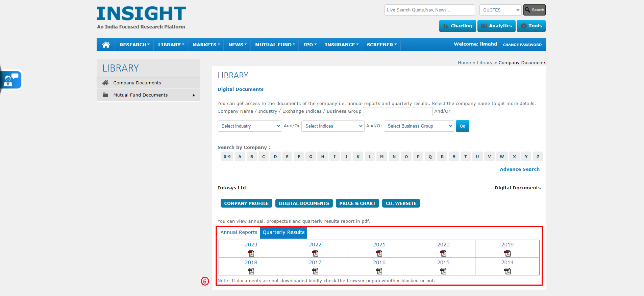Screen dimensions: 644x296
Task: Expand the SCREENER menu
Action: point(382,45)
